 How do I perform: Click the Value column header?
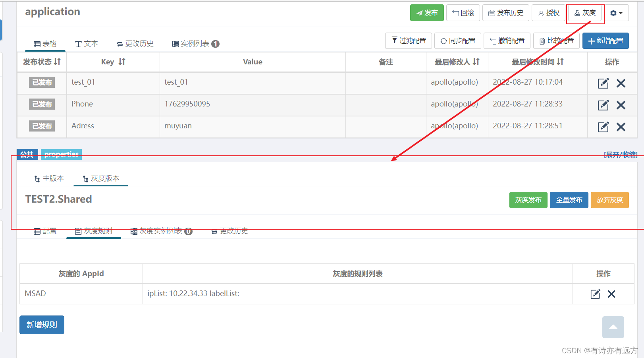(x=253, y=62)
